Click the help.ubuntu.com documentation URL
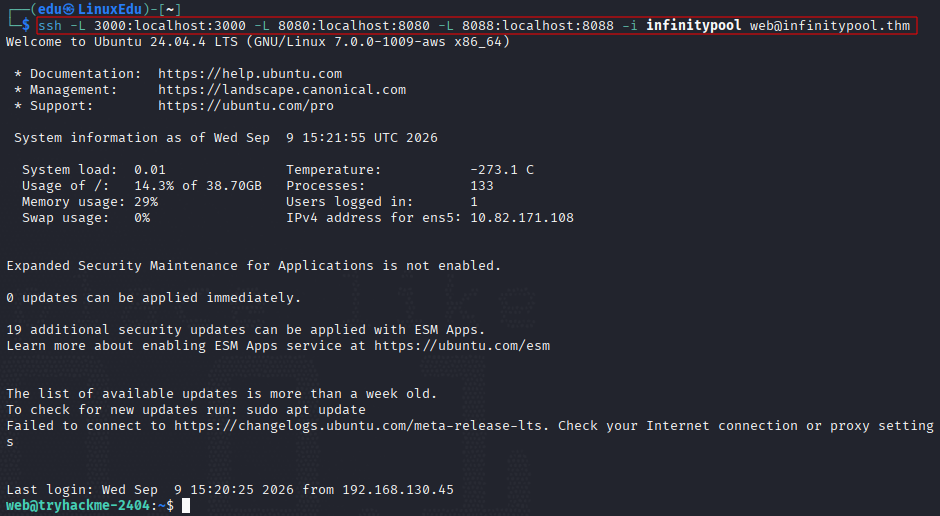The image size is (940, 516). (x=250, y=74)
